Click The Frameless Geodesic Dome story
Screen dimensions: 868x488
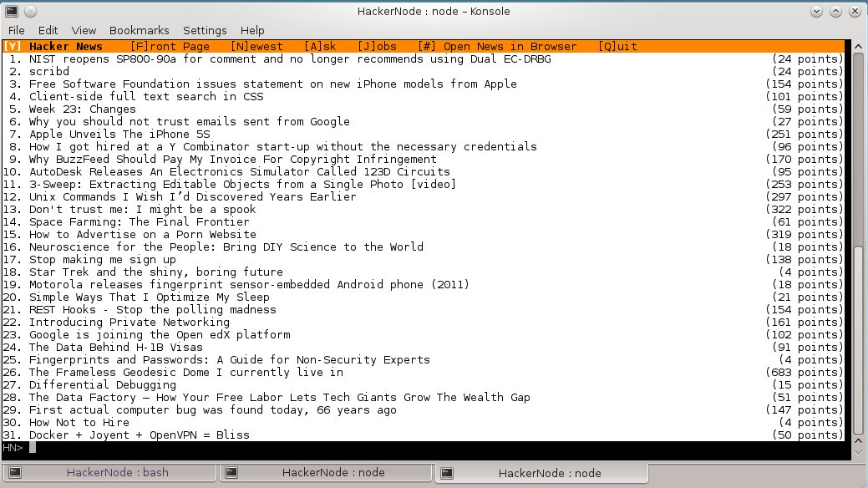(x=186, y=373)
